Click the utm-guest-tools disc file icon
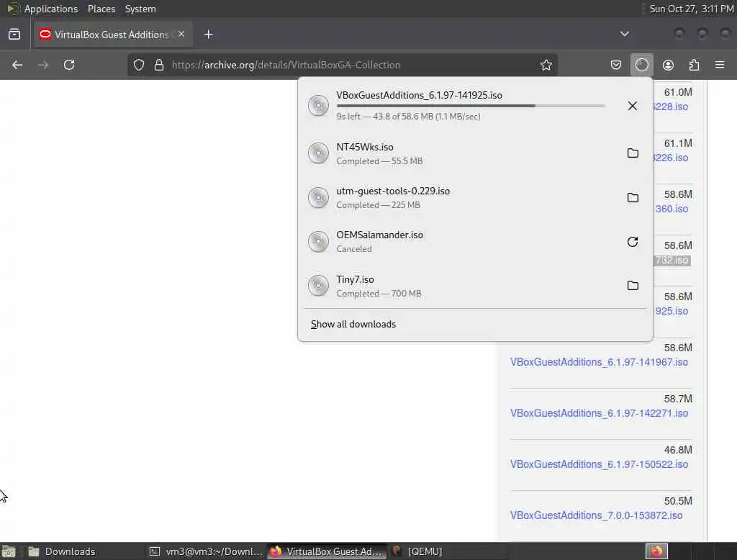 (x=318, y=197)
